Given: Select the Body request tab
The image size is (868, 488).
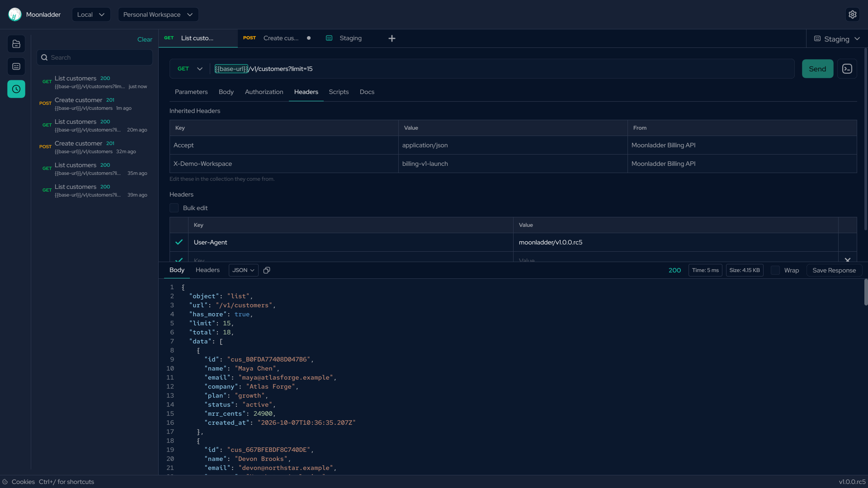Looking at the screenshot, I should pos(226,92).
